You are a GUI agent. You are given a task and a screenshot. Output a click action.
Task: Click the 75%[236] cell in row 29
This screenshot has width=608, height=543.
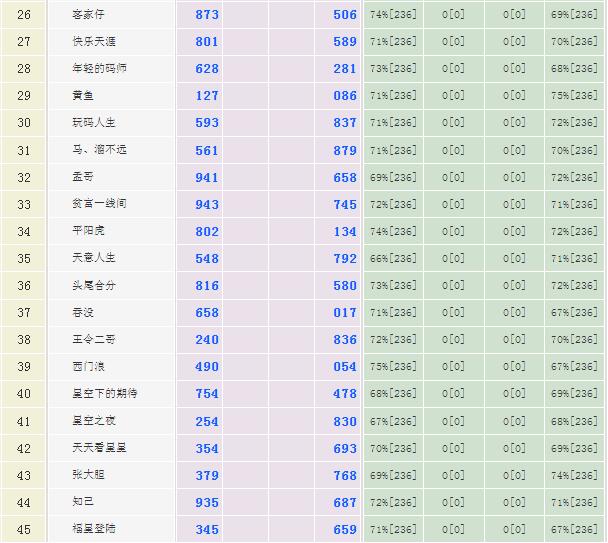[574, 96]
